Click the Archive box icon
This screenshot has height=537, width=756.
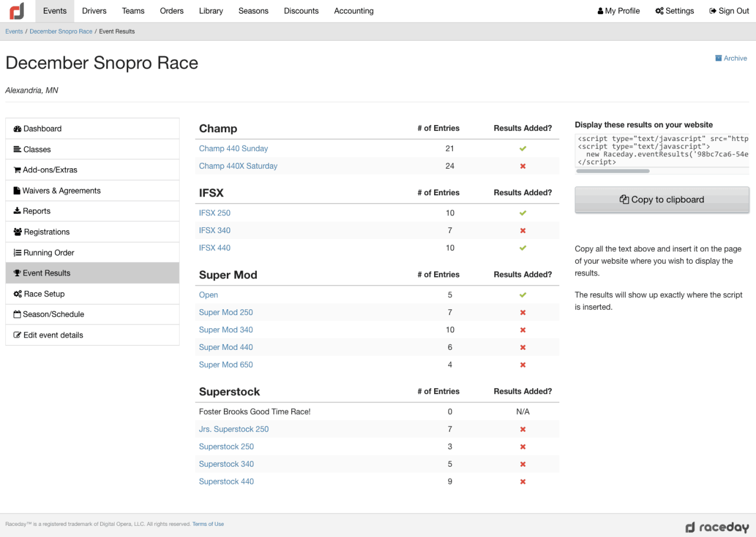(718, 58)
